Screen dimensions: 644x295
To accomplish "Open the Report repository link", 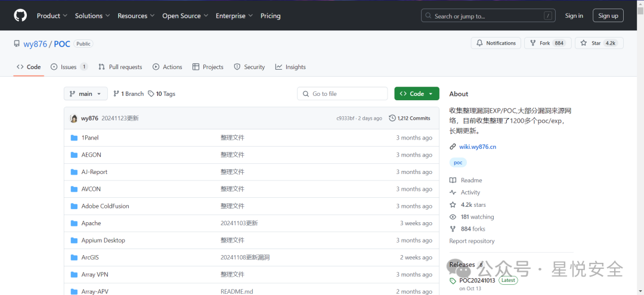I will 472,241.
